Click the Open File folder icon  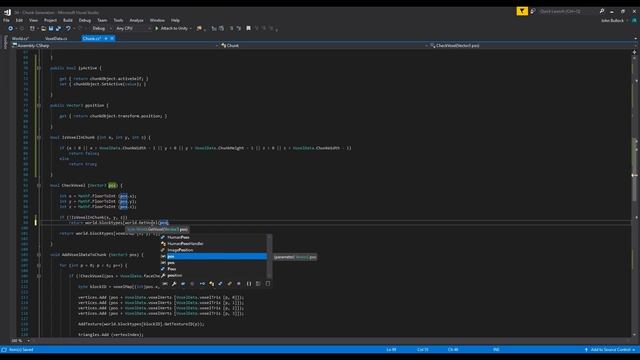[43, 28]
